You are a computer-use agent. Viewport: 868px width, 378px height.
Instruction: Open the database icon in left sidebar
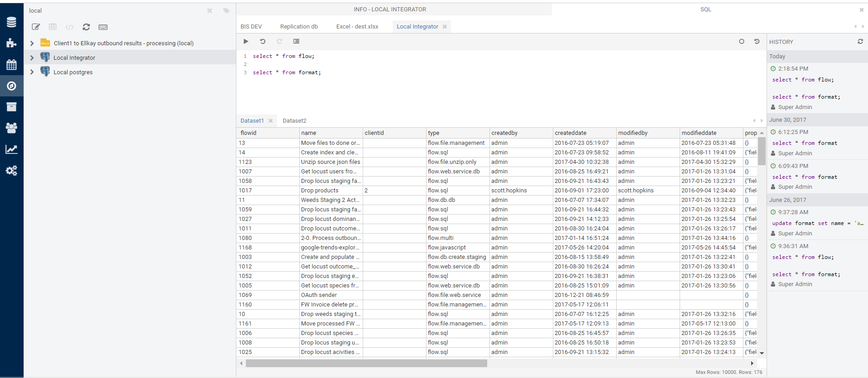pos(11,22)
